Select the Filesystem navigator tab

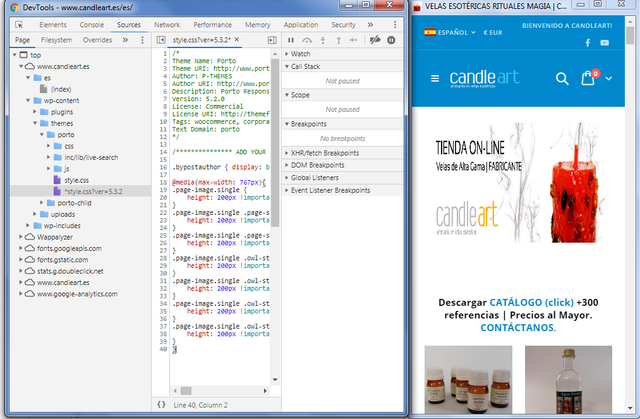coord(56,40)
